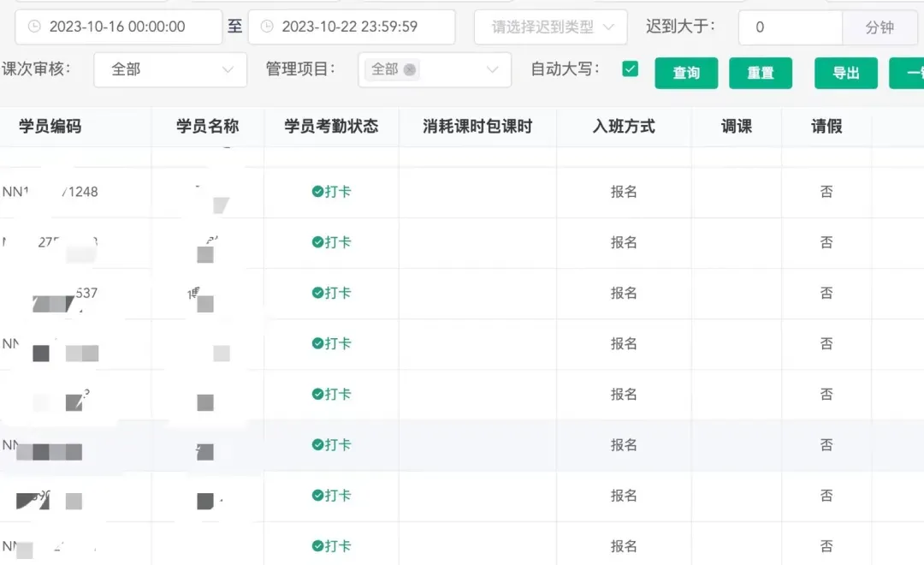Click the 查询 button
This screenshot has height=565, width=924.
[686, 73]
